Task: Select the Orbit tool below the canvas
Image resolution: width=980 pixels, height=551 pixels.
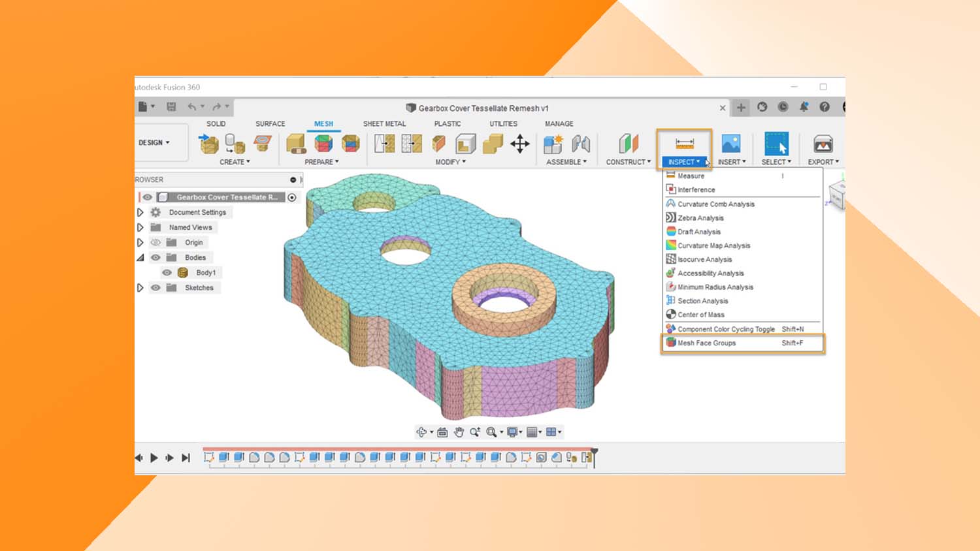Action: (421, 432)
